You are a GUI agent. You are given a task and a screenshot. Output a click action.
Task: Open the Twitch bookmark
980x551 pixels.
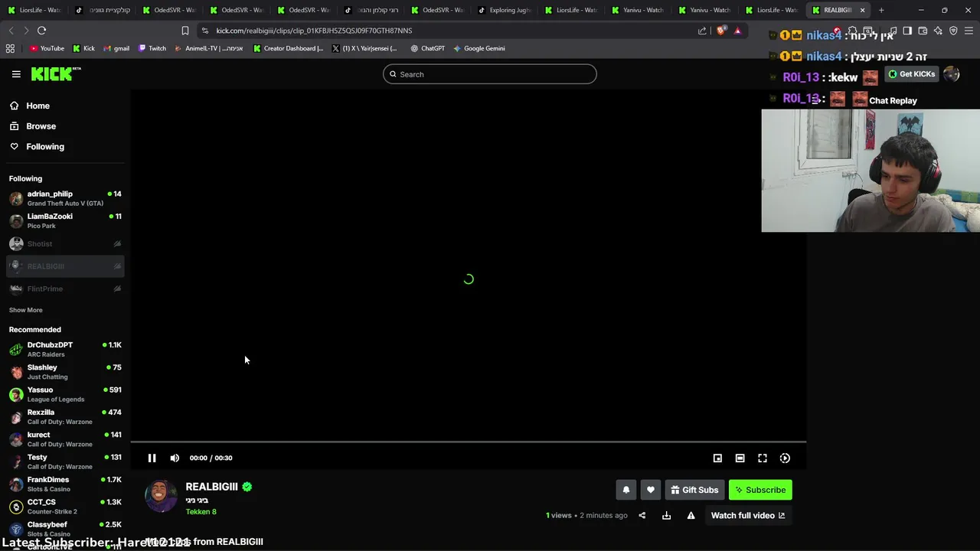tap(152, 48)
